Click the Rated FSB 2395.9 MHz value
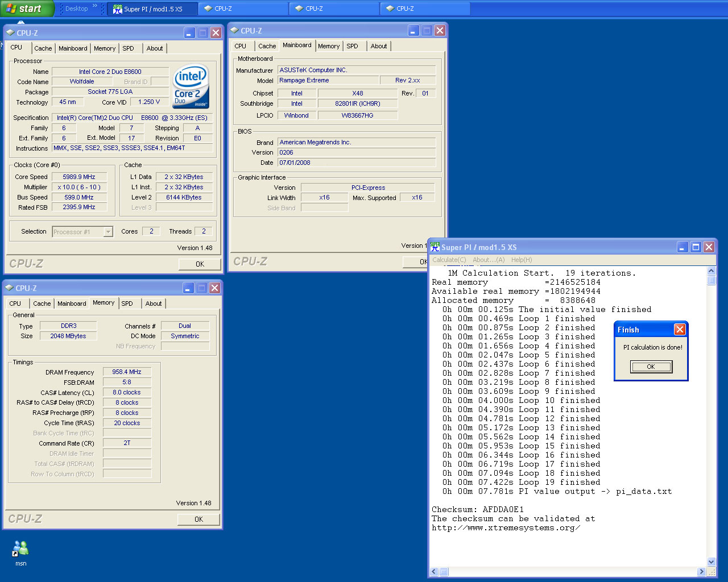Image resolution: width=728 pixels, height=582 pixels. coord(79,207)
